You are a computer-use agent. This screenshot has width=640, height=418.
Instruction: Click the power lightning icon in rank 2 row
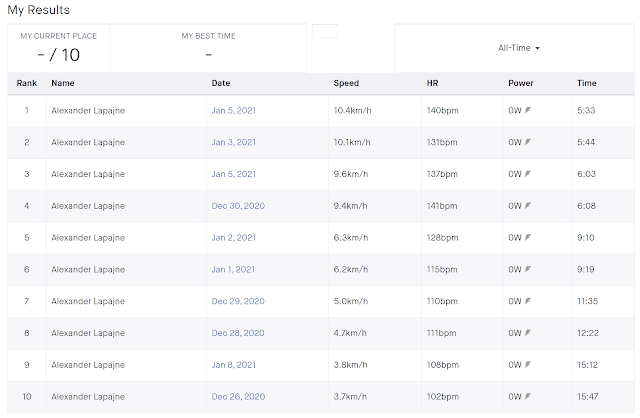tap(528, 142)
